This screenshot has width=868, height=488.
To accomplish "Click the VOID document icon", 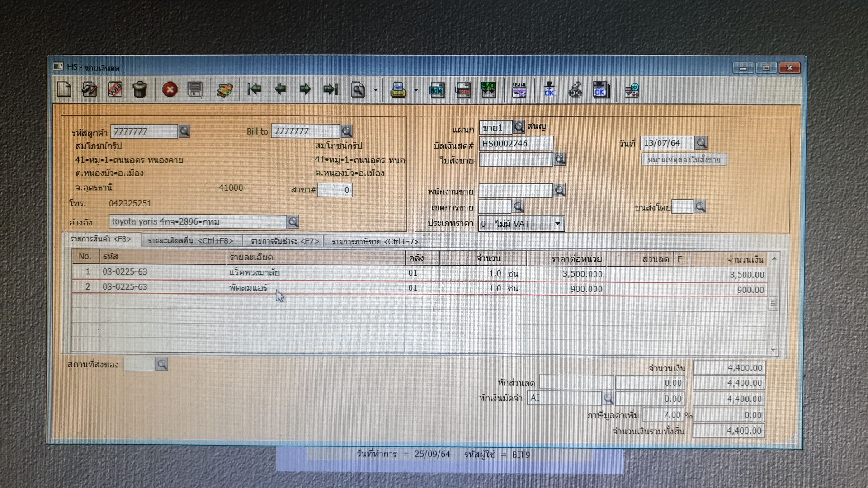I will [115, 89].
